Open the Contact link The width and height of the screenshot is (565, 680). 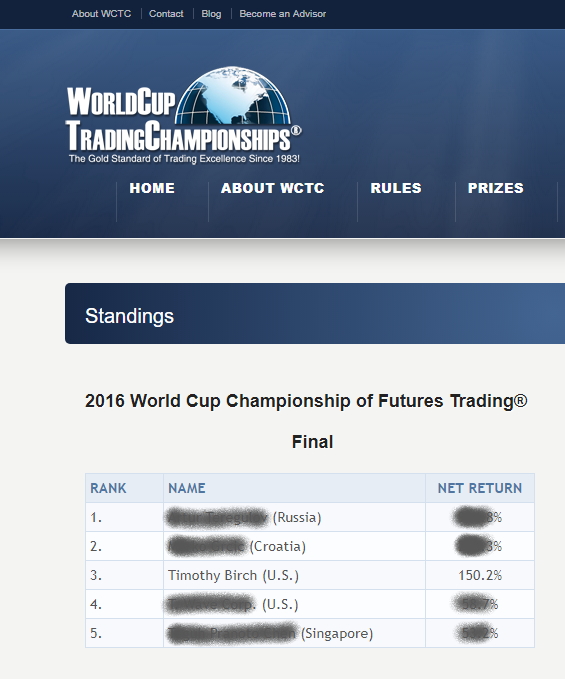pyautogui.click(x=166, y=14)
